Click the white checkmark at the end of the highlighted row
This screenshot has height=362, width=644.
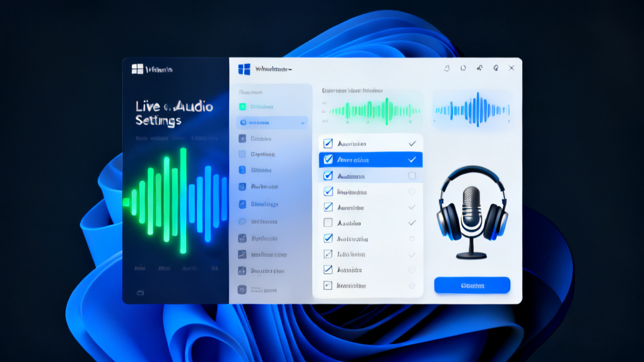coord(412,160)
